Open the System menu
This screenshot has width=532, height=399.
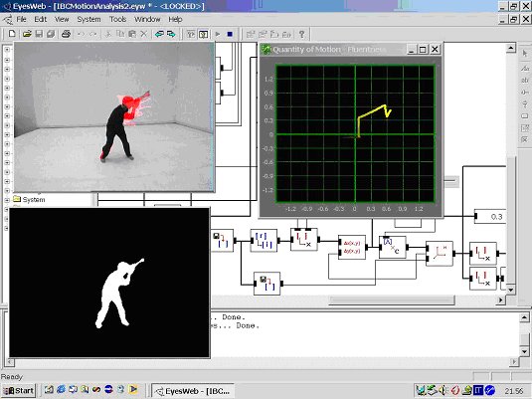(89, 19)
